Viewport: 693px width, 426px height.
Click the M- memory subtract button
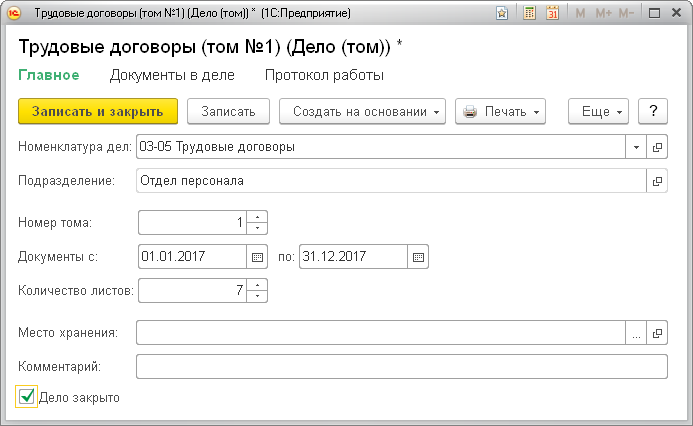tap(626, 13)
